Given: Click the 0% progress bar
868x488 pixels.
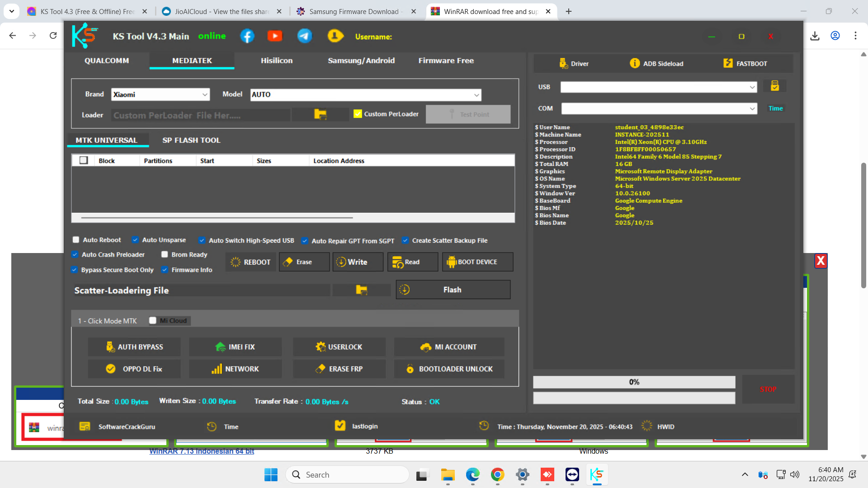Looking at the screenshot, I should click(634, 382).
